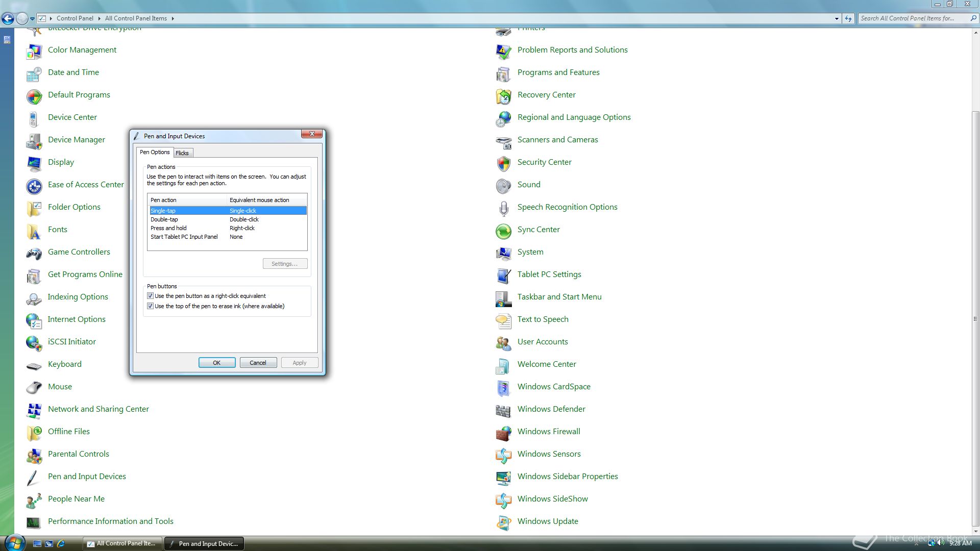Open Taskbar and Start Menu link
Screen dimensions: 980x551
click(559, 297)
